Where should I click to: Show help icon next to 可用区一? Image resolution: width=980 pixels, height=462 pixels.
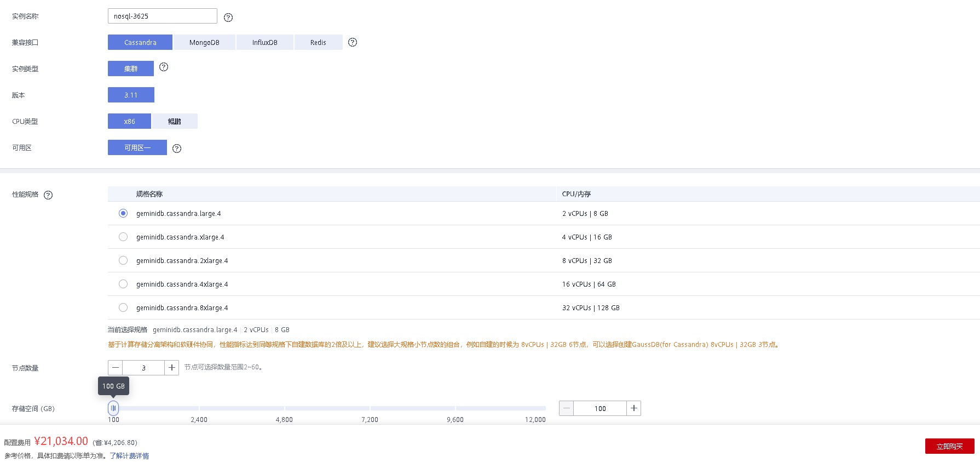(177, 149)
